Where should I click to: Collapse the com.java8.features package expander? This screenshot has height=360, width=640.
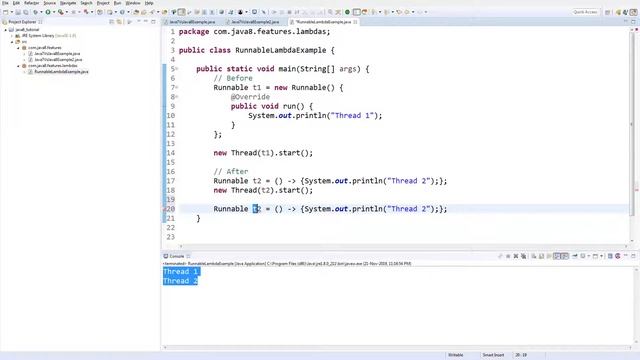[18, 48]
